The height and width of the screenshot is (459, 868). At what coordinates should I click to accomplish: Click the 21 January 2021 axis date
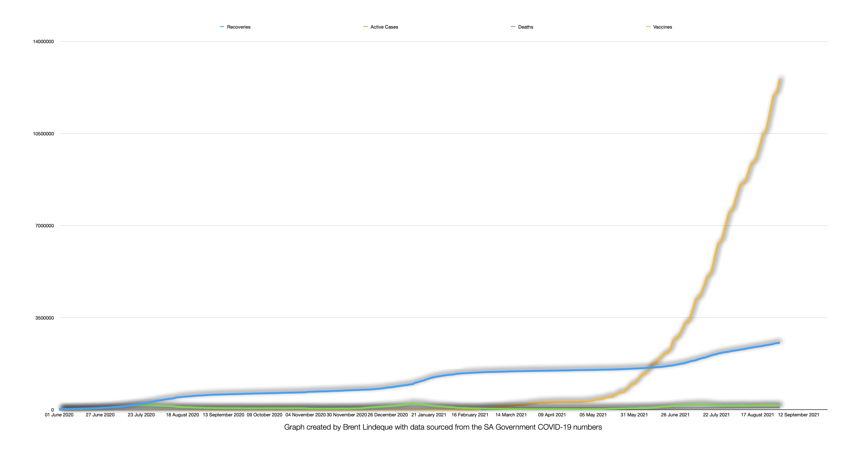point(429,415)
